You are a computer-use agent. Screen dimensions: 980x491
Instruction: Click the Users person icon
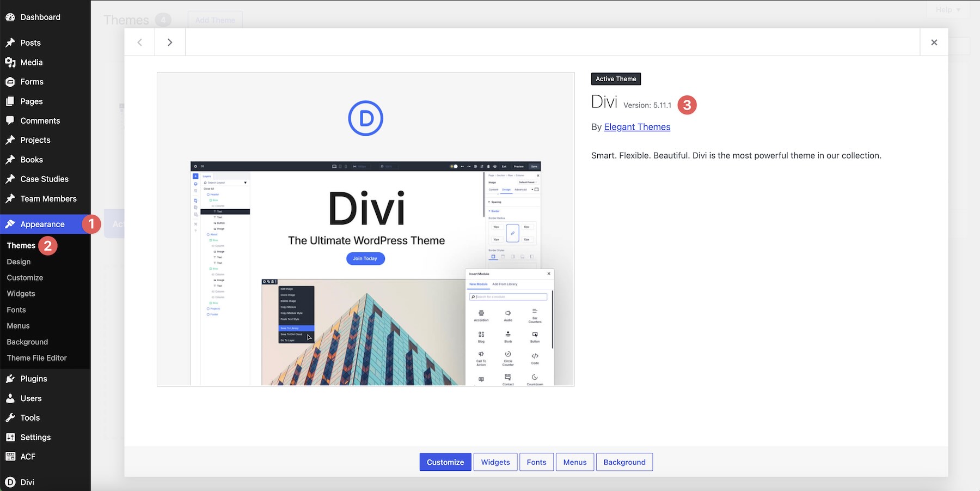point(10,398)
